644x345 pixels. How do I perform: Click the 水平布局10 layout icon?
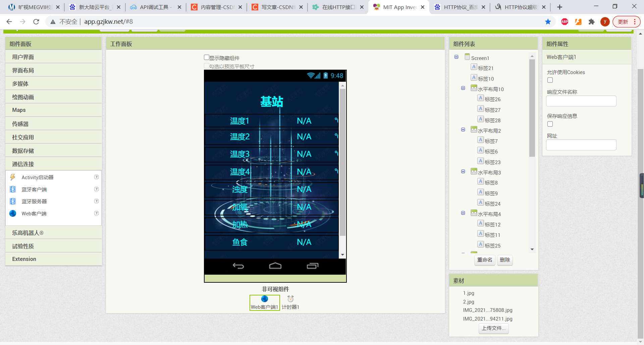pos(474,88)
